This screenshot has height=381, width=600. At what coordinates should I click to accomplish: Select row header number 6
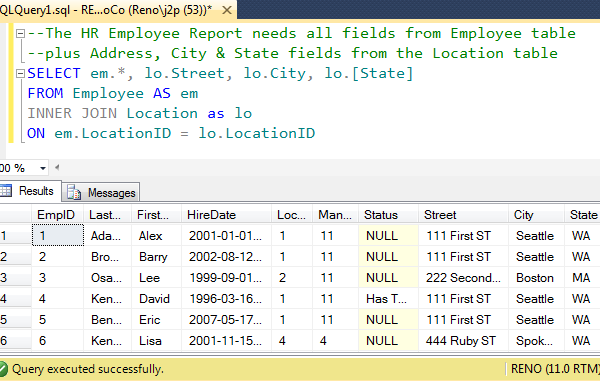(x=15, y=340)
